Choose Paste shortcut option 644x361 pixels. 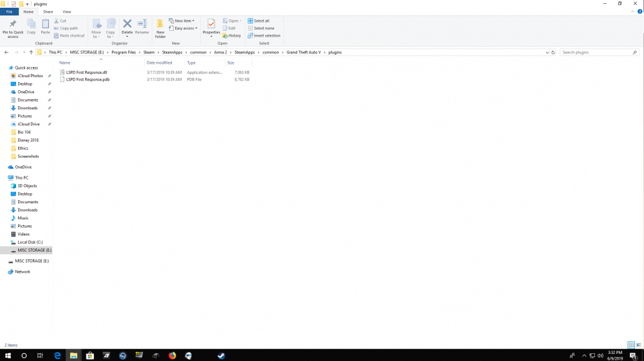(x=69, y=35)
